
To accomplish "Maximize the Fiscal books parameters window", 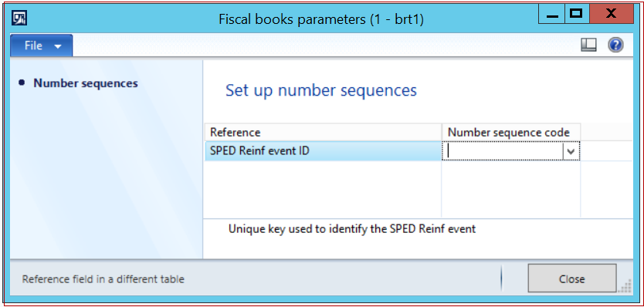I will (x=577, y=14).
